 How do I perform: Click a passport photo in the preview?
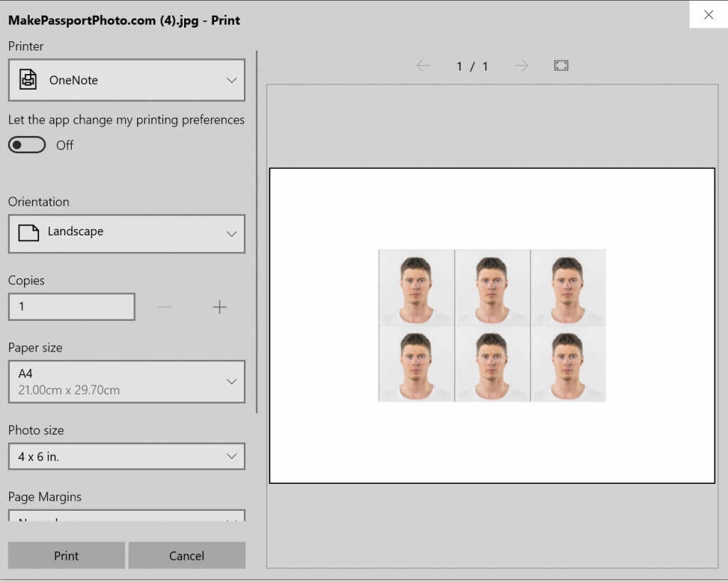pos(416,288)
